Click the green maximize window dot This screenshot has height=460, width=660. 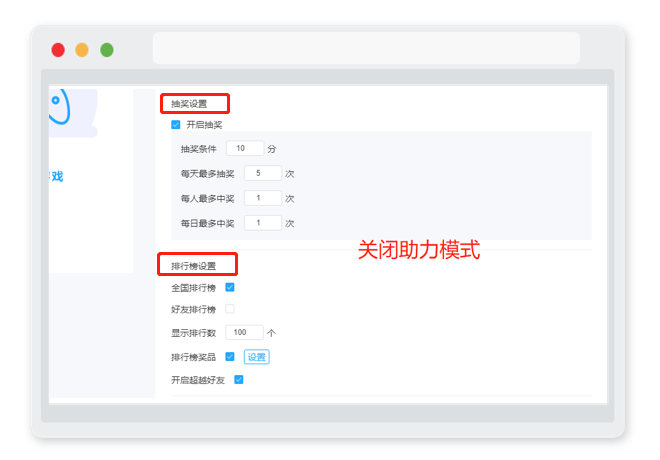[107, 50]
